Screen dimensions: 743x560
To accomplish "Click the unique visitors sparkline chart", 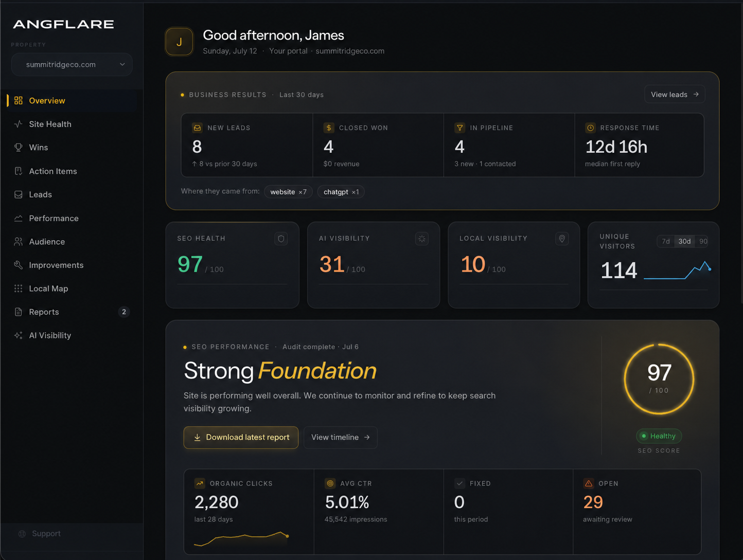I will point(677,270).
